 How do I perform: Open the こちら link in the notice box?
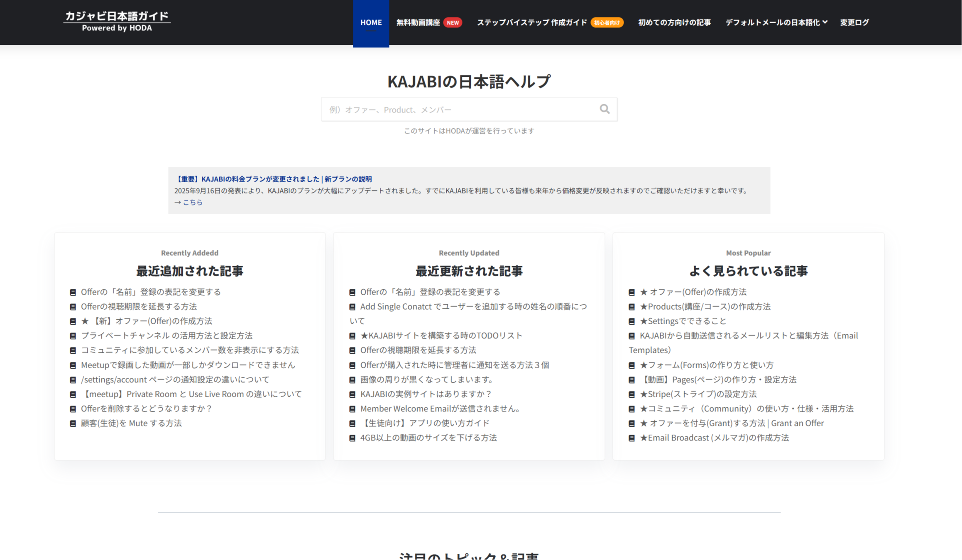tap(192, 202)
